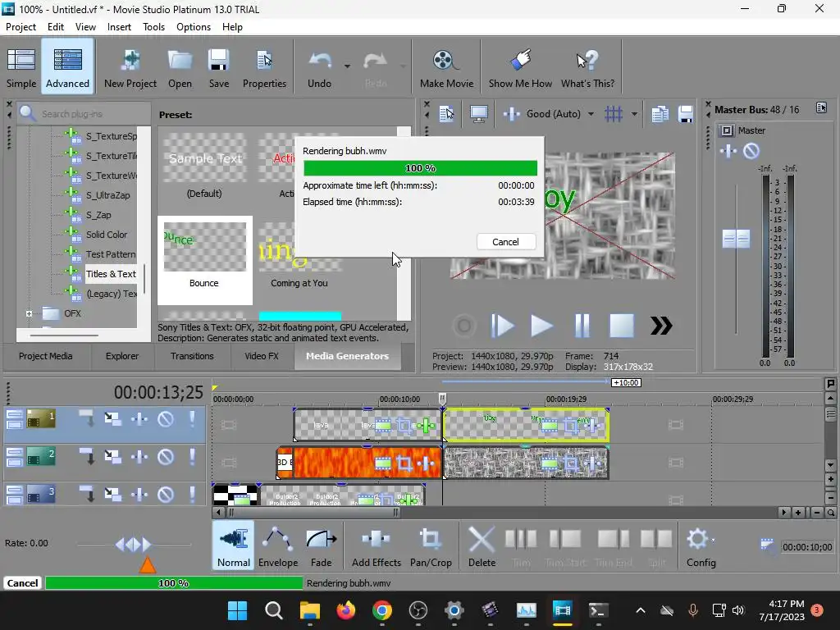
Task: Show more preview transport buttons
Action: (661, 326)
